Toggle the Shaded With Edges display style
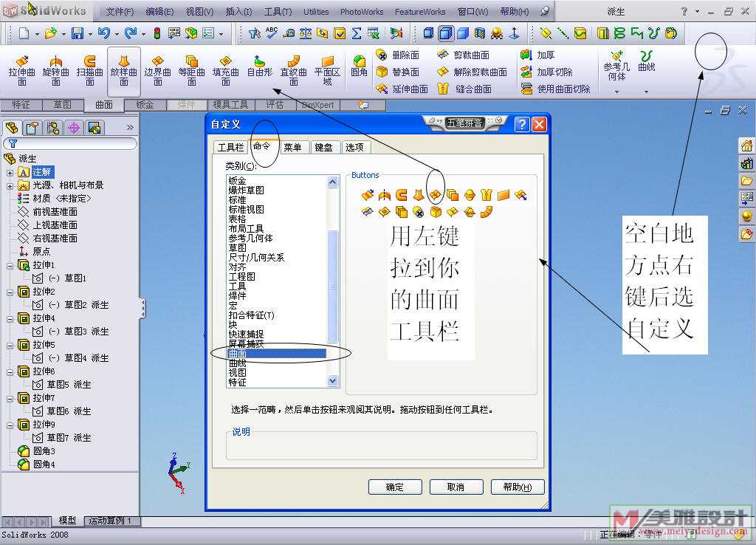Image resolution: width=756 pixels, height=545 pixels. pyautogui.click(x=446, y=32)
